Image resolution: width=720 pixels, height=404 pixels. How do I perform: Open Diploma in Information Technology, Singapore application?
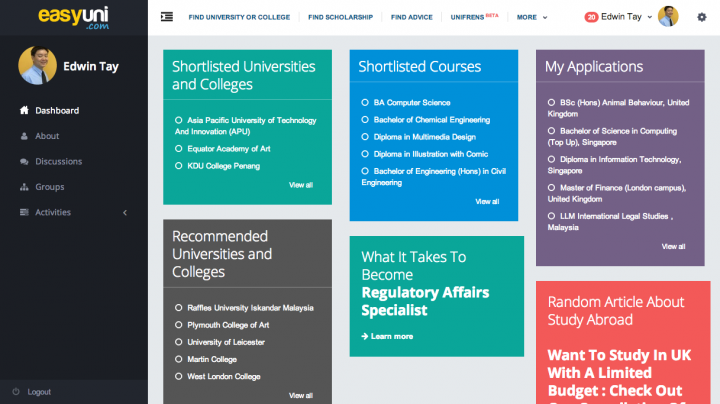[614, 165]
